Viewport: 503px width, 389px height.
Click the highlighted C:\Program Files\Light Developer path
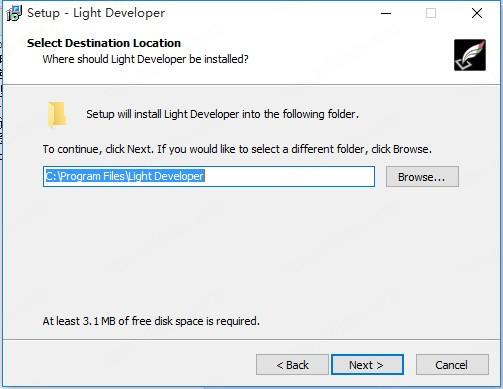click(125, 176)
